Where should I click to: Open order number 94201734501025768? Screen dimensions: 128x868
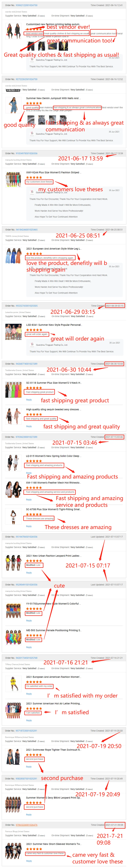[x=27, y=657]
